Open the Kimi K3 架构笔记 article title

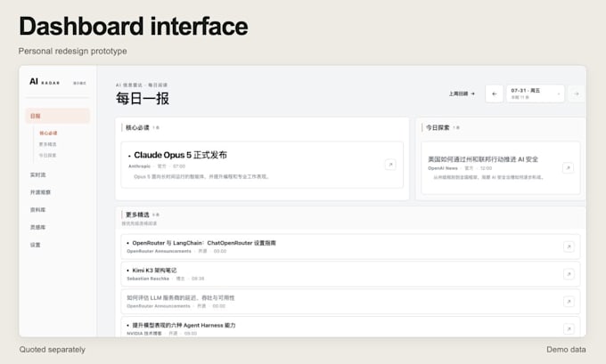[x=154, y=271]
